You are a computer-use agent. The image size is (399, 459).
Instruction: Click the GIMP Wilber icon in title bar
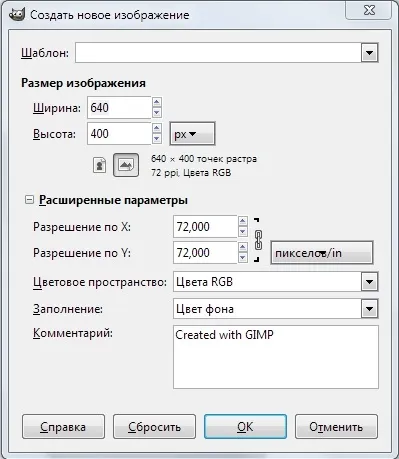point(17,15)
